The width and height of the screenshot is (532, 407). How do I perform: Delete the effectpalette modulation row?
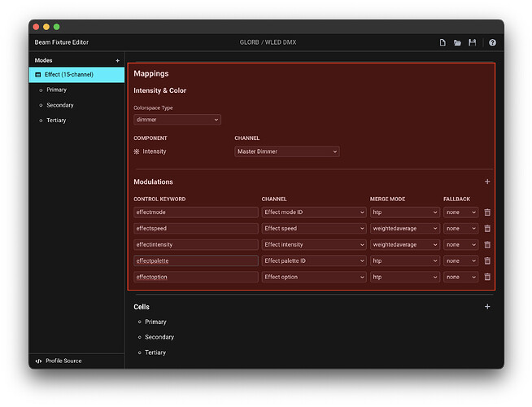click(x=487, y=260)
